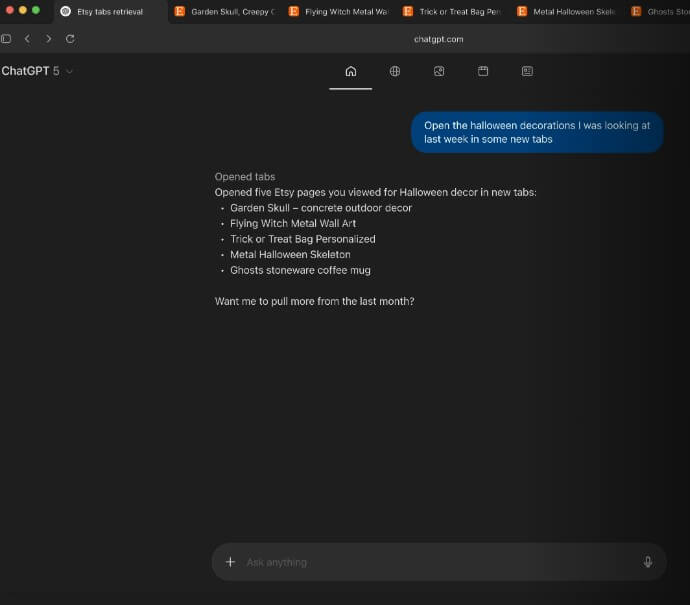Image resolution: width=690 pixels, height=605 pixels.
Task: Select 'Flying Witch Metal Wall Art' line
Action: click(x=293, y=224)
